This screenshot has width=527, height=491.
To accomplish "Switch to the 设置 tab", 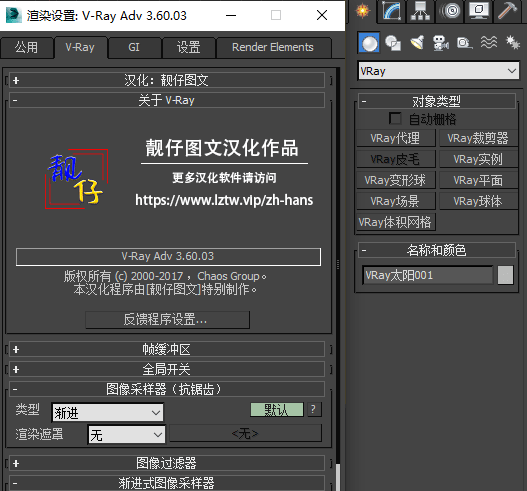I will pos(189,47).
